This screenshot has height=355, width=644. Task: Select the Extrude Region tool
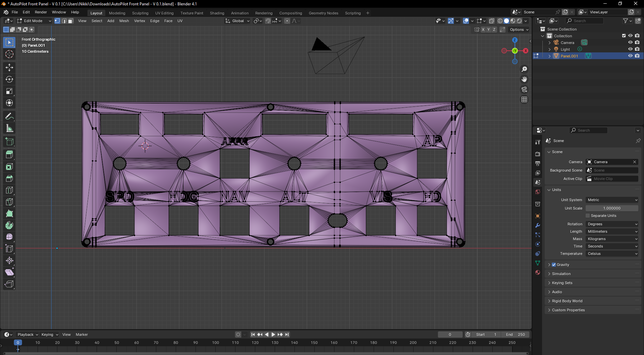[x=9, y=155]
